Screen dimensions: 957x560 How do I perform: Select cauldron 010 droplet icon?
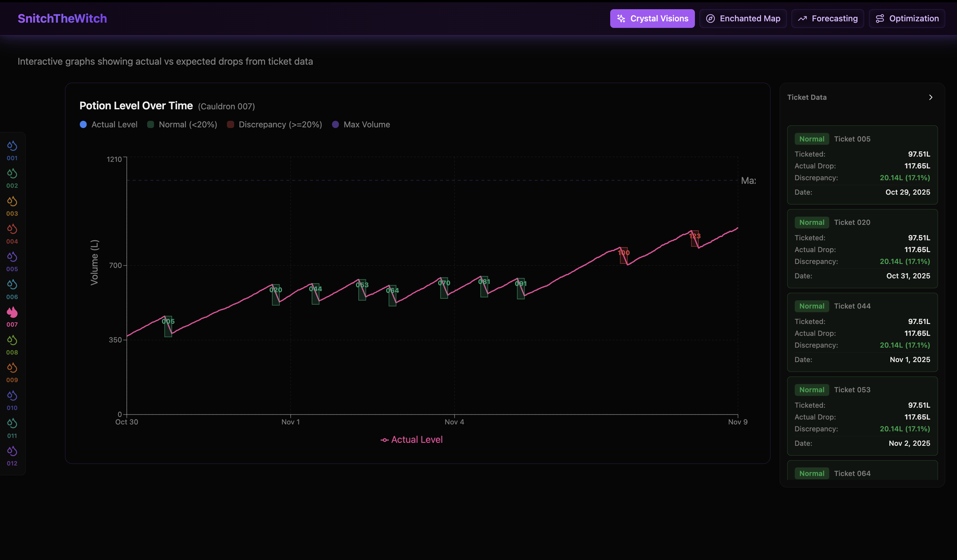click(12, 396)
